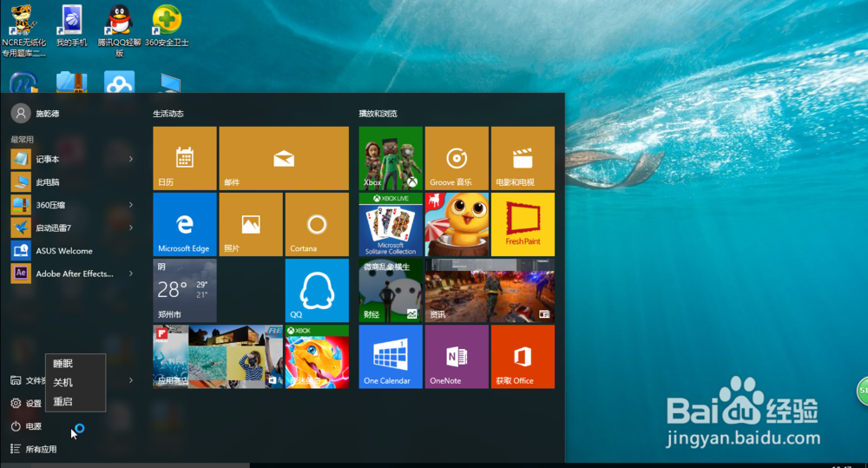Expand 启动迅雷7 jump list arrow
Screen dimensions: 868x468
pyautogui.click(x=131, y=227)
